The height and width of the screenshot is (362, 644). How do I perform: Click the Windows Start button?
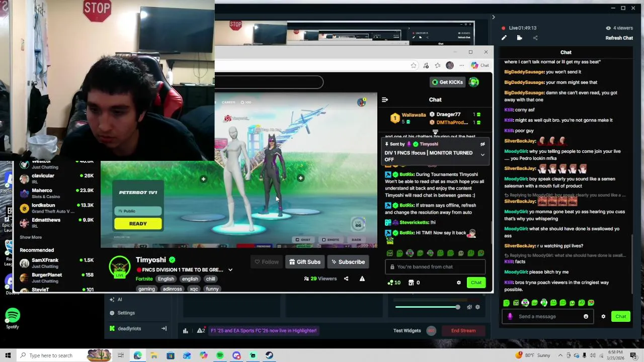[x=8, y=355]
